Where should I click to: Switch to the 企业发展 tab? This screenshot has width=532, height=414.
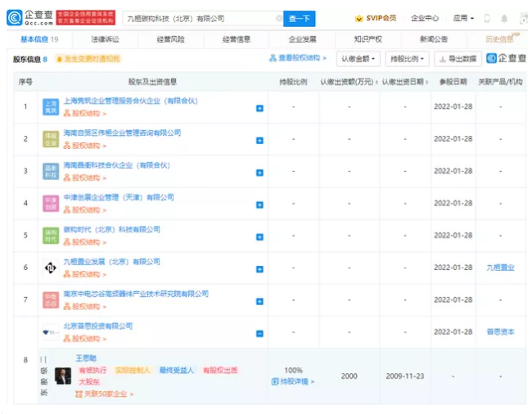302,39
